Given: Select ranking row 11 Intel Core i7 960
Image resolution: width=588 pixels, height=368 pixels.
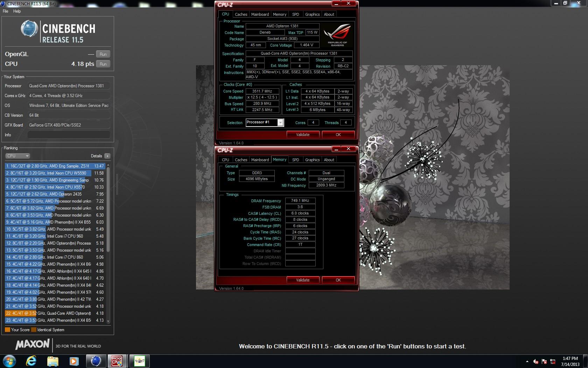Looking at the screenshot, I should [x=55, y=236].
